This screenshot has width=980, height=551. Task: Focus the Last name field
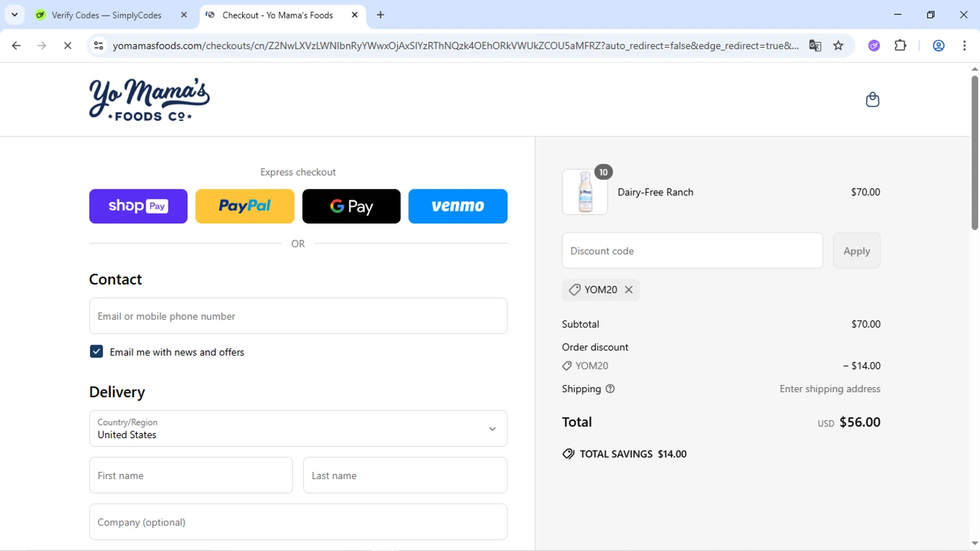pos(405,475)
